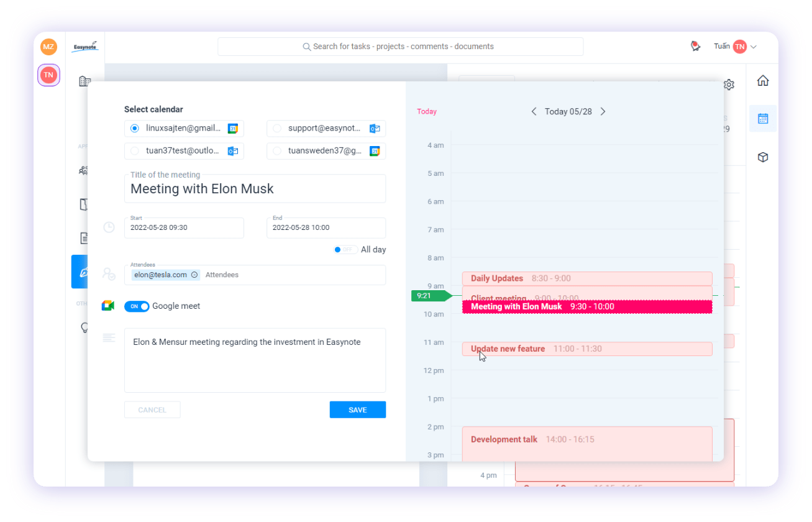Go to next day with right chevron
The width and height of the screenshot is (812, 522).
pyautogui.click(x=603, y=112)
